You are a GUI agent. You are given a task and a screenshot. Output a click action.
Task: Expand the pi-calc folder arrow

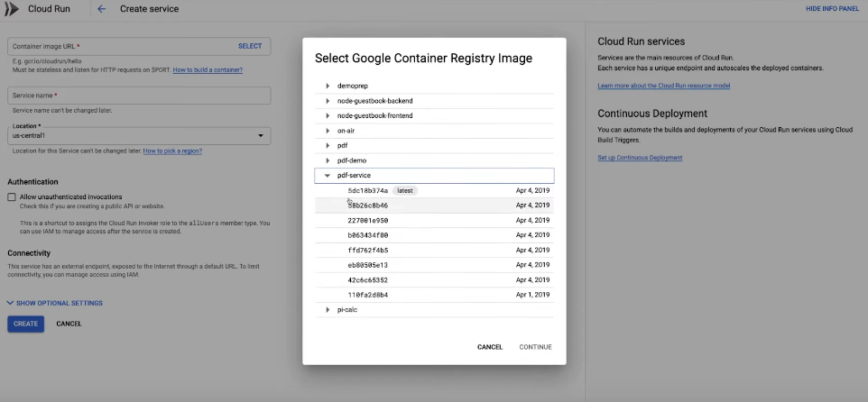coord(328,310)
